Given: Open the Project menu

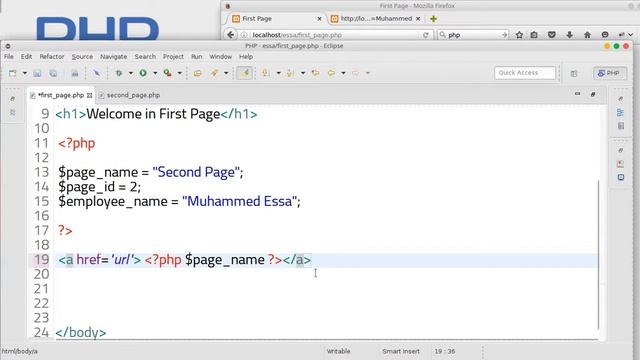Looking at the screenshot, I should coord(173,57).
